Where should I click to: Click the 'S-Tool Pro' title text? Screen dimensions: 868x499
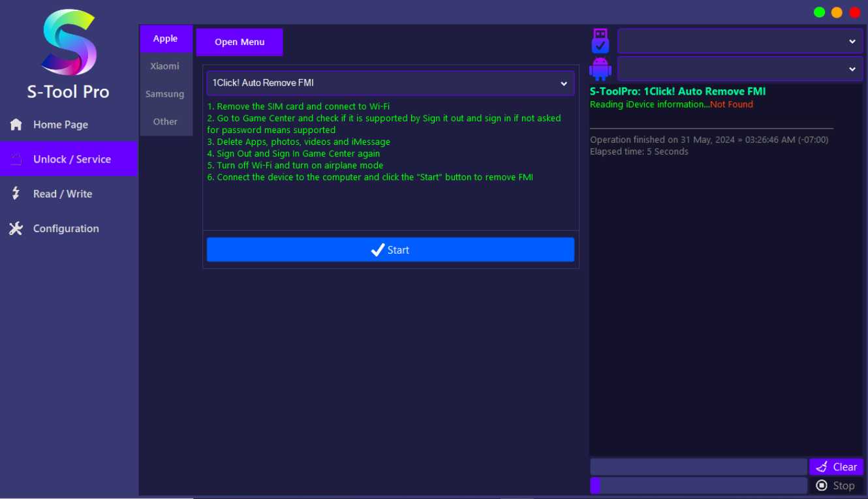pos(68,92)
